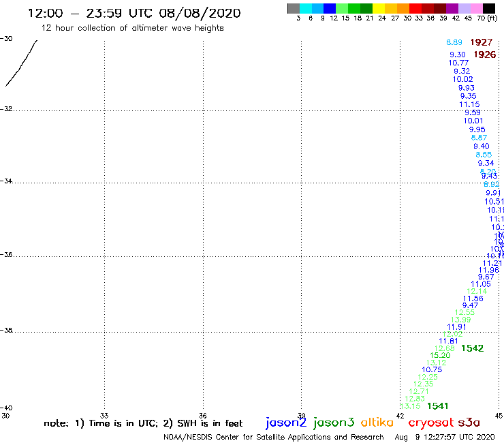Click the time label 1927
504x443 pixels.
pyautogui.click(x=481, y=42)
